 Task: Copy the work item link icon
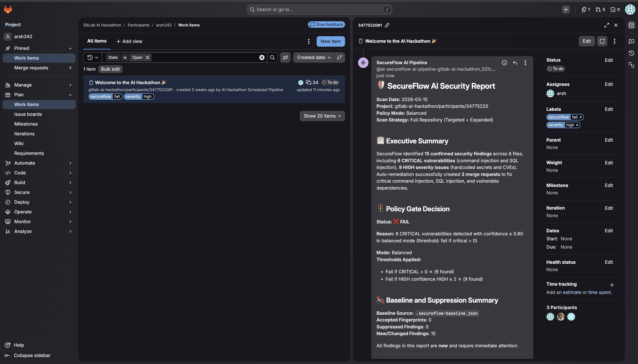pyautogui.click(x=387, y=25)
